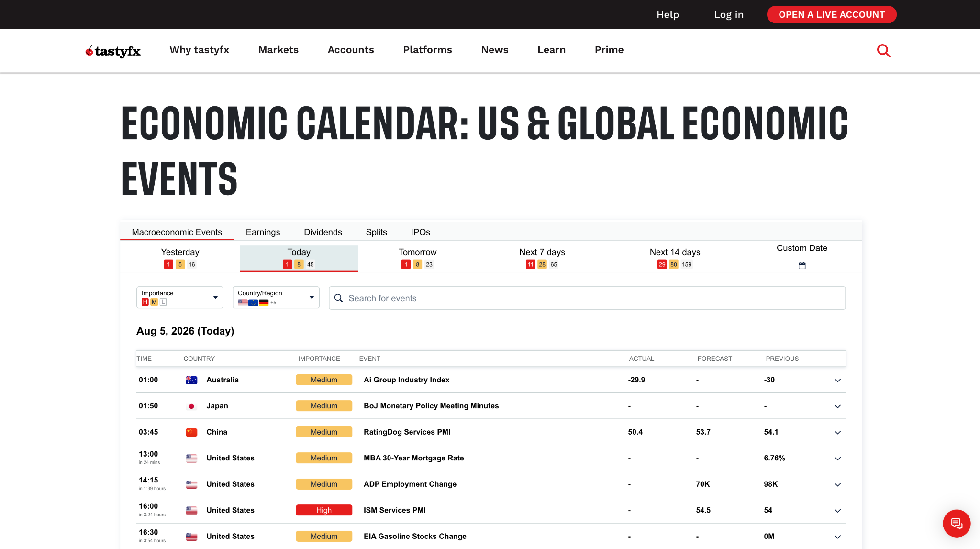The width and height of the screenshot is (980, 549).
Task: Click US flag in ISM Services PMI row
Action: click(x=191, y=510)
